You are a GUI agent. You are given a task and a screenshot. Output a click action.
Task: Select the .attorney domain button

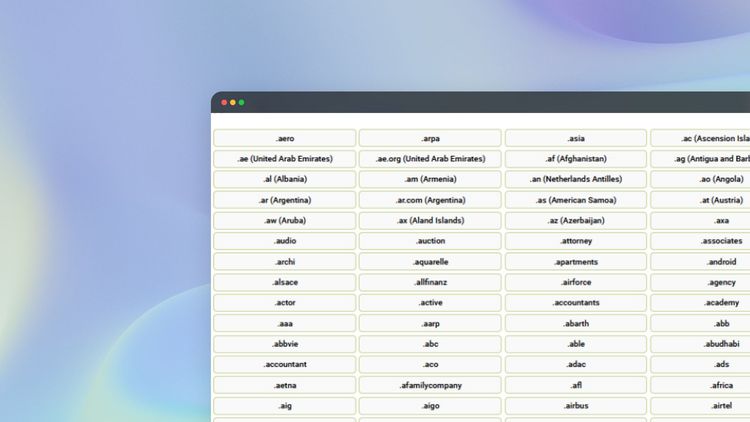point(576,241)
